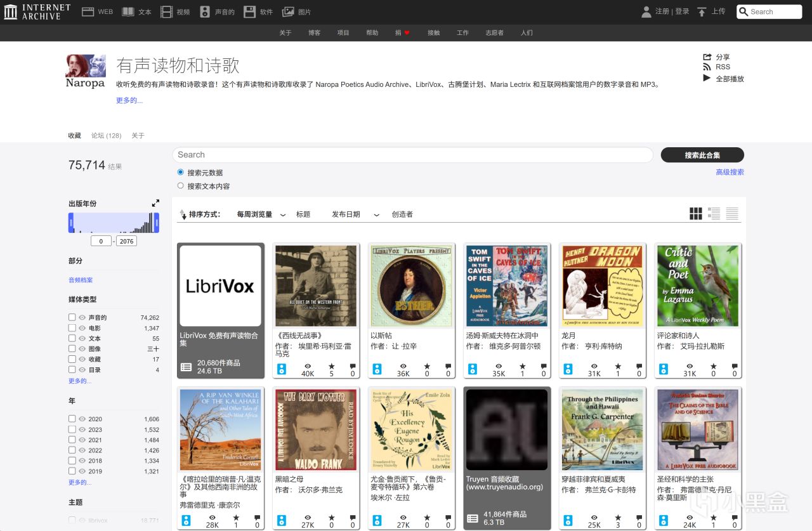This screenshot has width=812, height=531.
Task: Click the 搜索此合集 button
Action: (x=702, y=155)
